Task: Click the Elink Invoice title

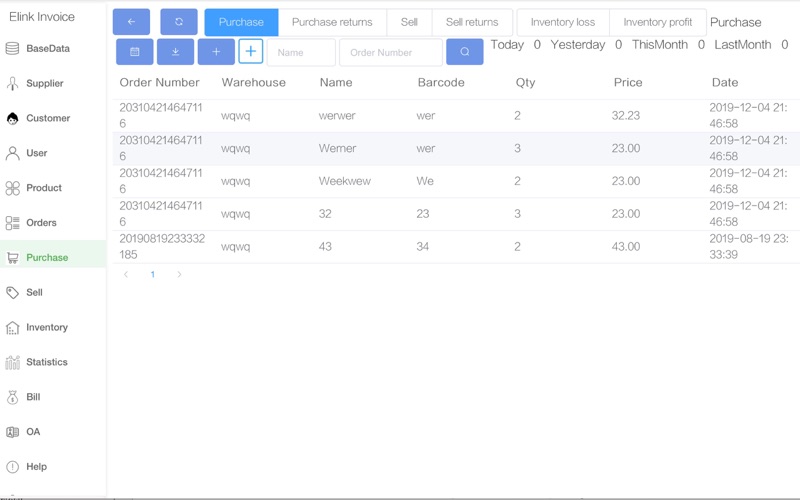Action: point(42,17)
